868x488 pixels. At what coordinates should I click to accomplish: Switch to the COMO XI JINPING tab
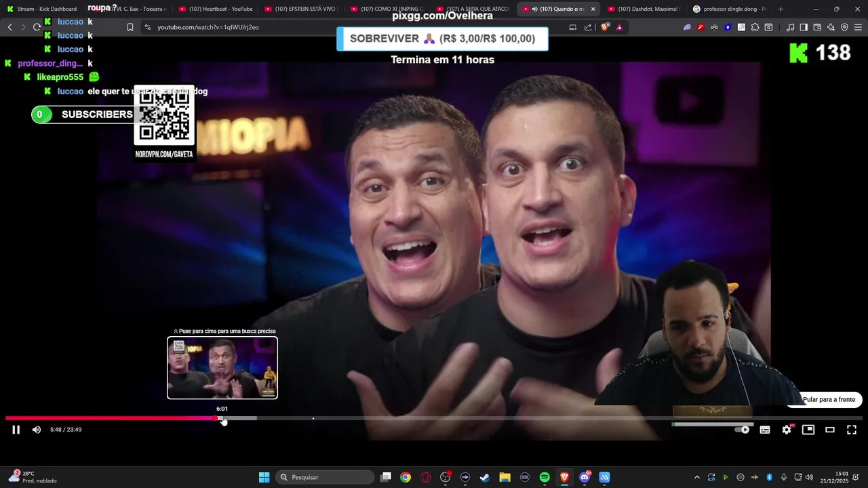pyautogui.click(x=387, y=9)
